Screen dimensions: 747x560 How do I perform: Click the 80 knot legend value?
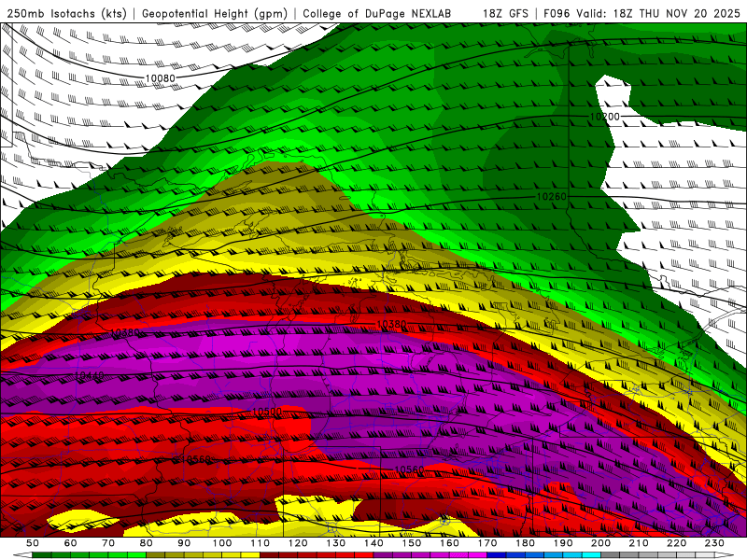click(x=147, y=543)
